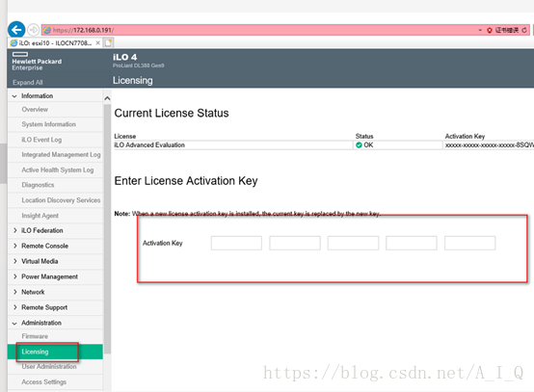
Task: Click the Hewlett Packard Enterprise logo
Action: pyautogui.click(x=37, y=62)
